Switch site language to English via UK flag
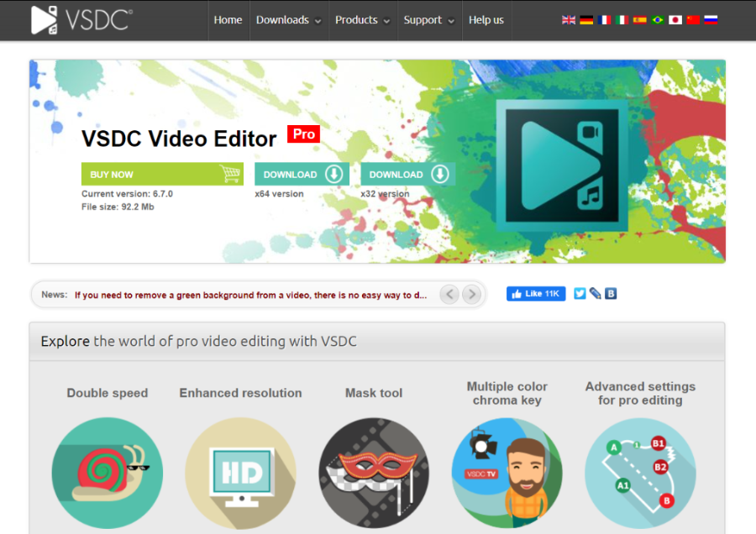Viewport: 756px width, 534px height. [x=569, y=20]
